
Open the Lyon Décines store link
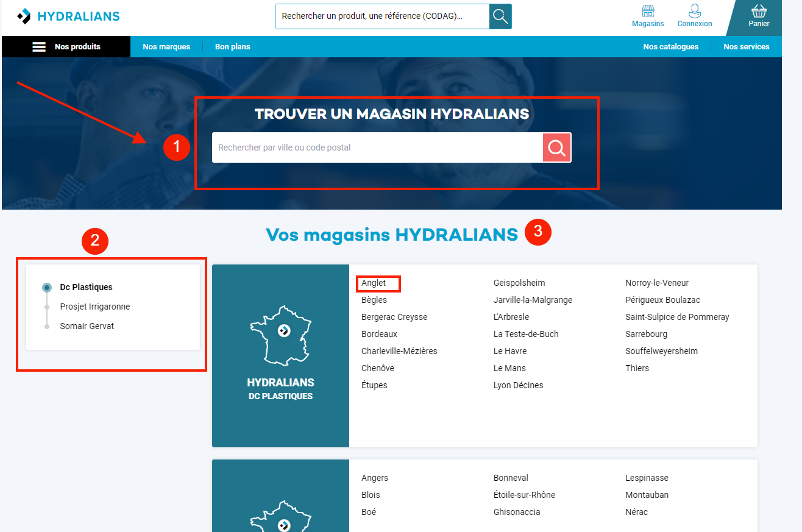518,385
